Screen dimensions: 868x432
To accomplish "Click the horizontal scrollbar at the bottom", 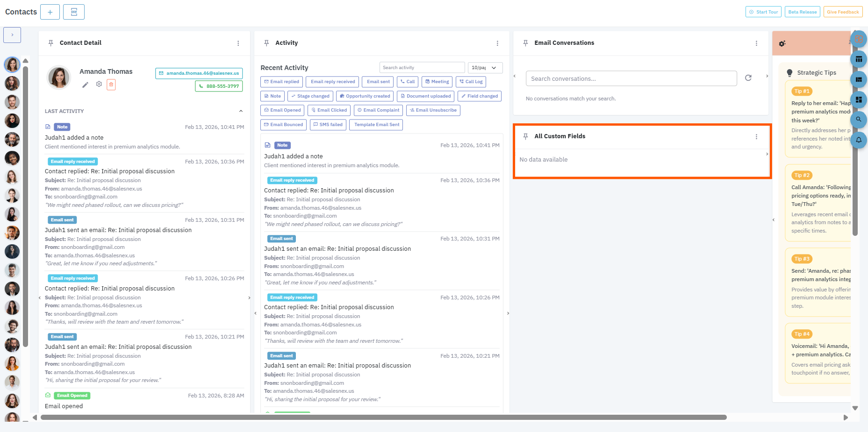I will point(383,418).
